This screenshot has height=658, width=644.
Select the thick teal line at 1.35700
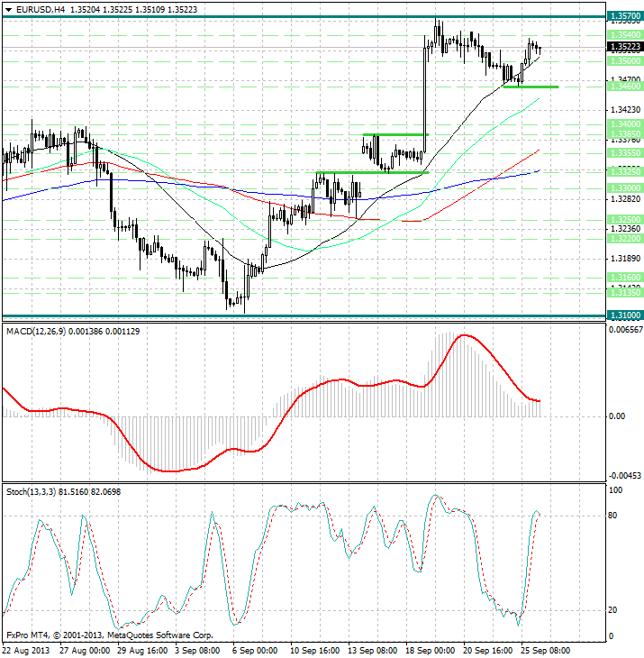304,17
